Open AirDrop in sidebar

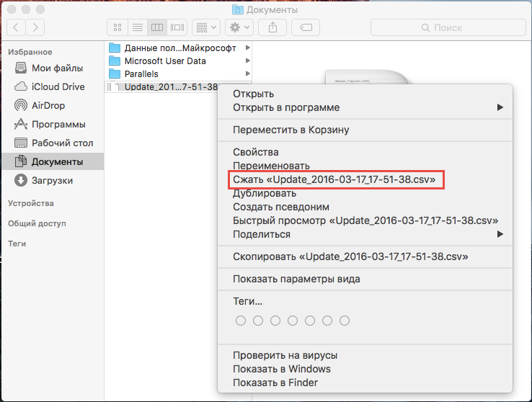coord(53,105)
